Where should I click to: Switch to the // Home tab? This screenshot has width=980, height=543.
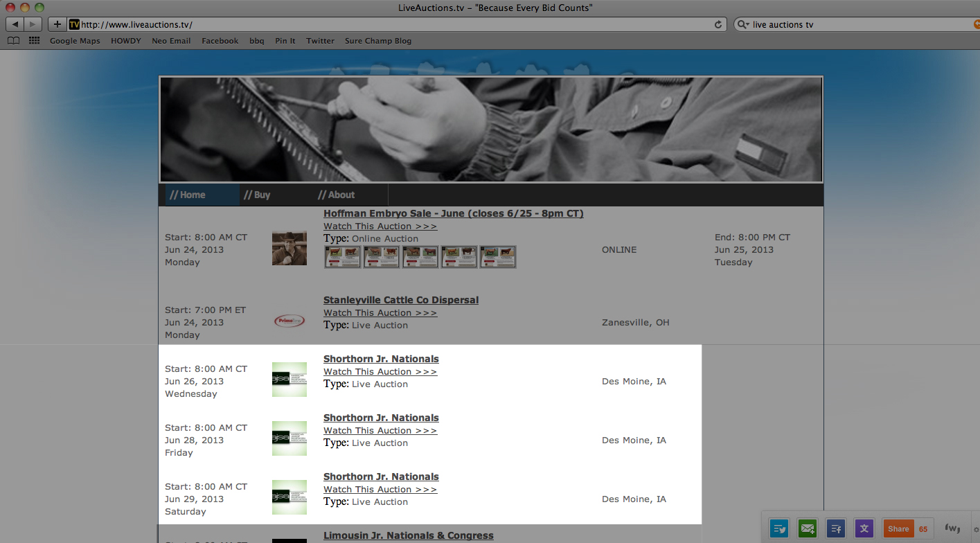202,195
